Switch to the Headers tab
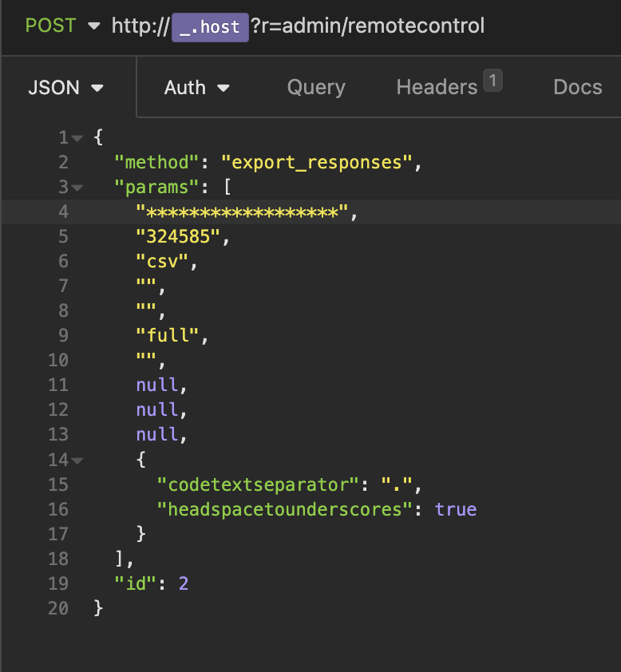Image resolution: width=621 pixels, height=672 pixels. (437, 88)
